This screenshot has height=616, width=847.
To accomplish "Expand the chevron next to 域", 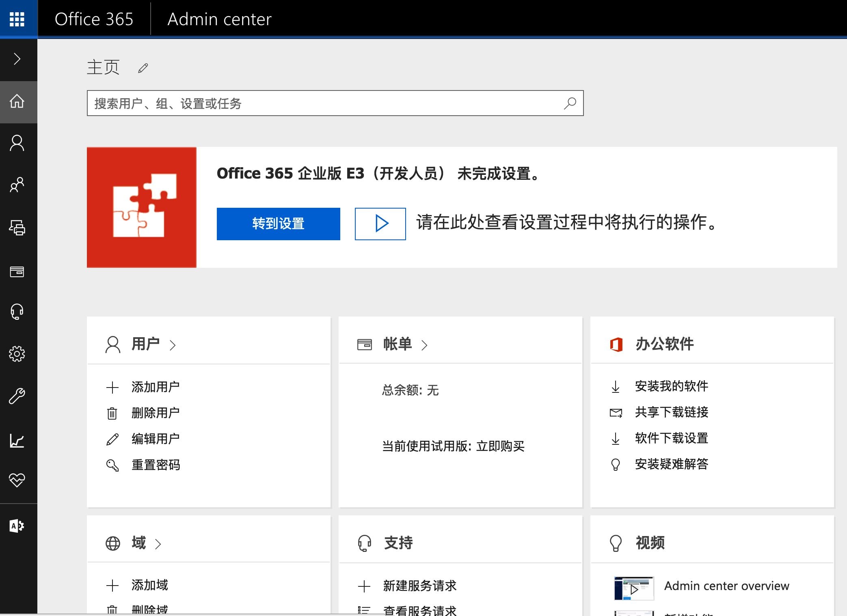I will (158, 544).
